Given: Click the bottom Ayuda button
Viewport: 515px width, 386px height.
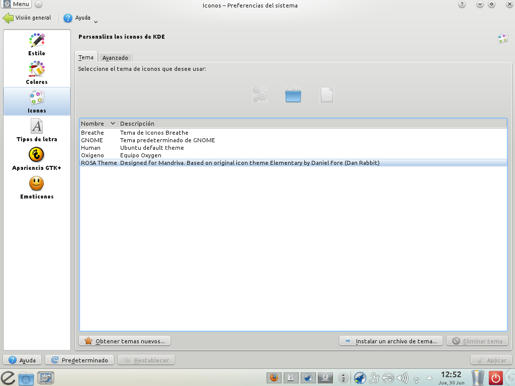Looking at the screenshot, I should click(22, 360).
